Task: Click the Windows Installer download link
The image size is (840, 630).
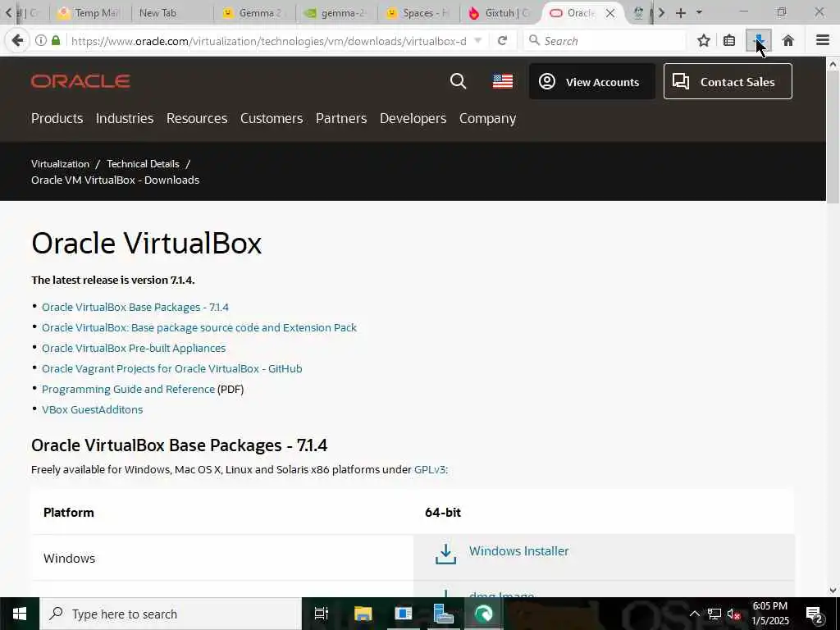Action: (x=518, y=550)
